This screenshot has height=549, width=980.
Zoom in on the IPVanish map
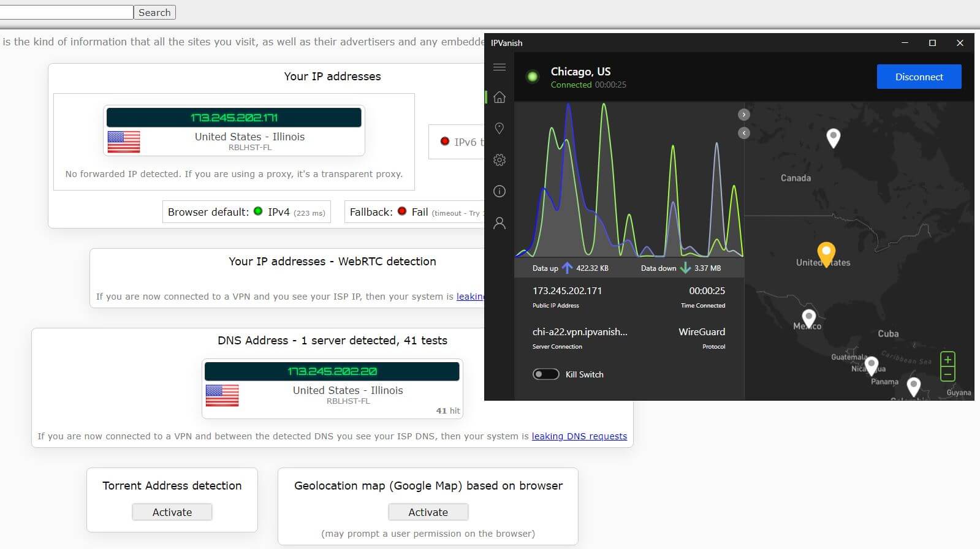(x=948, y=360)
